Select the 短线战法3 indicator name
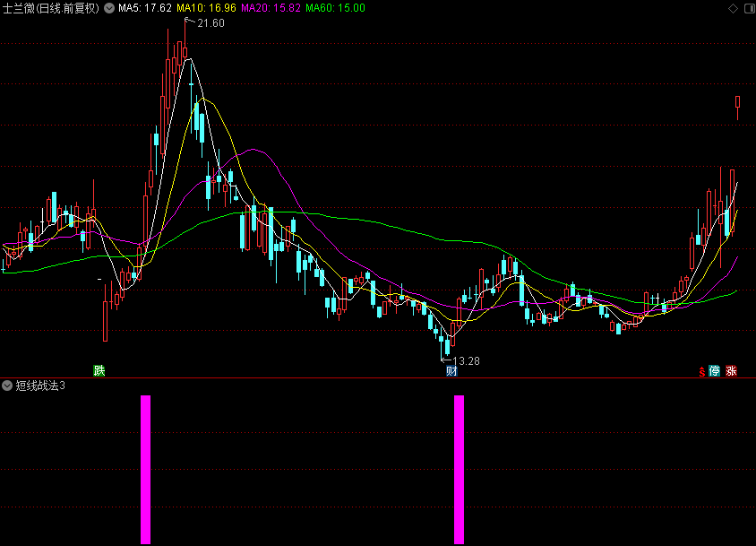The width and height of the screenshot is (756, 546). [x=40, y=386]
